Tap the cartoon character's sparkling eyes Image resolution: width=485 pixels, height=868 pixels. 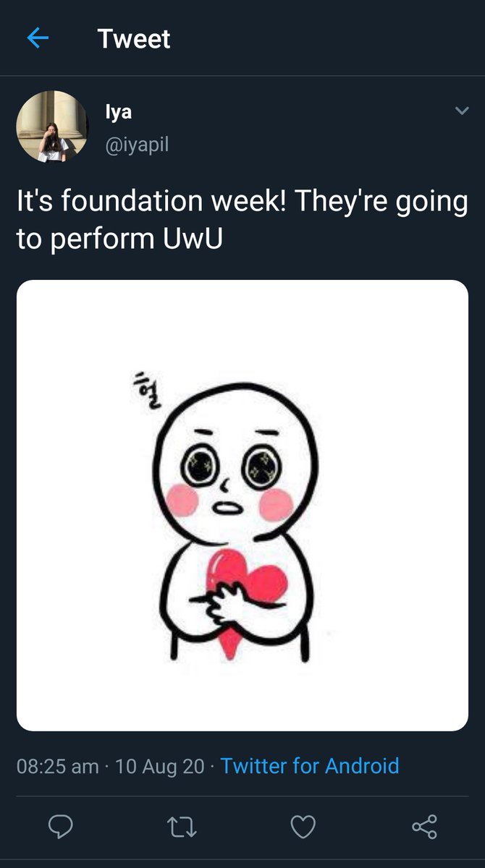pos(228,468)
